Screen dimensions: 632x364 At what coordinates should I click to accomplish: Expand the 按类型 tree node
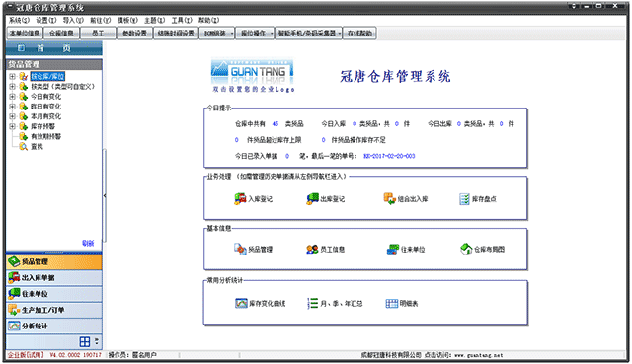point(12,86)
